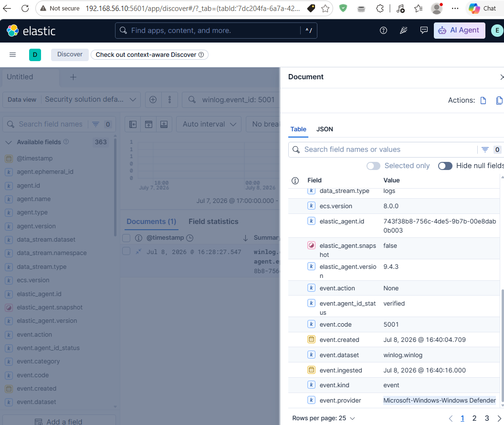Click the hide sidebar toggle icon
Viewport: 504px width, 425px height.
tap(133, 124)
